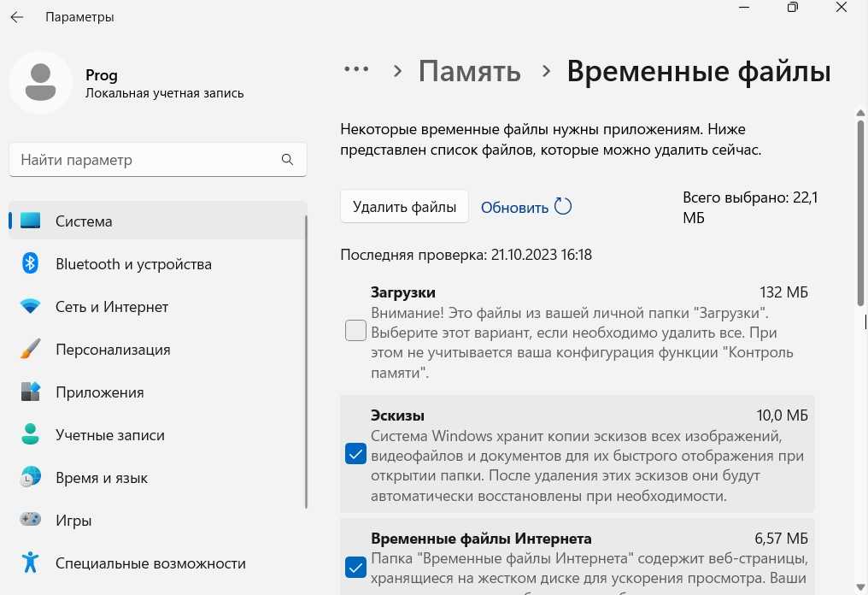
Task: Click the Игры gamepad icon
Action: (31, 521)
